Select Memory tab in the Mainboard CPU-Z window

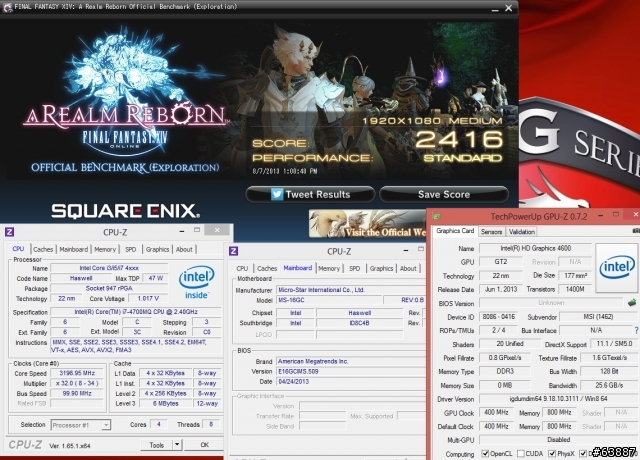point(329,268)
